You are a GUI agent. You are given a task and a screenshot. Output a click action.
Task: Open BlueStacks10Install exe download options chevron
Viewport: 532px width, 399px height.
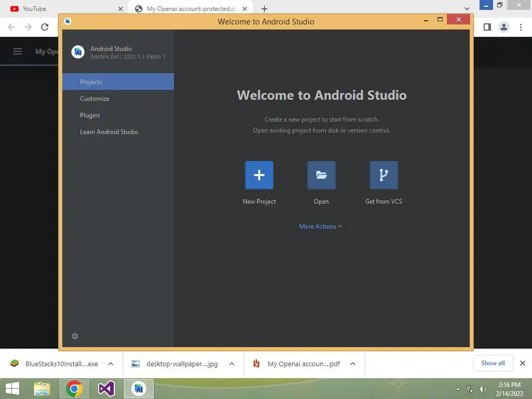point(111,364)
